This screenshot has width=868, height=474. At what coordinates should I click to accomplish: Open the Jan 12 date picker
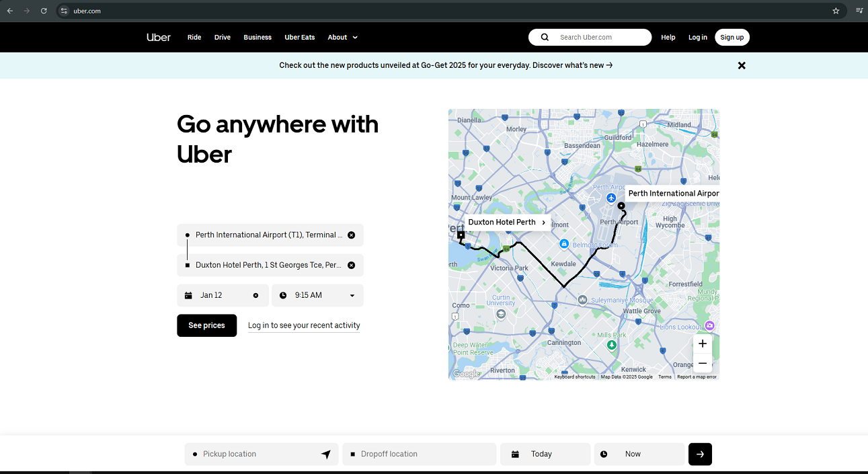point(223,295)
